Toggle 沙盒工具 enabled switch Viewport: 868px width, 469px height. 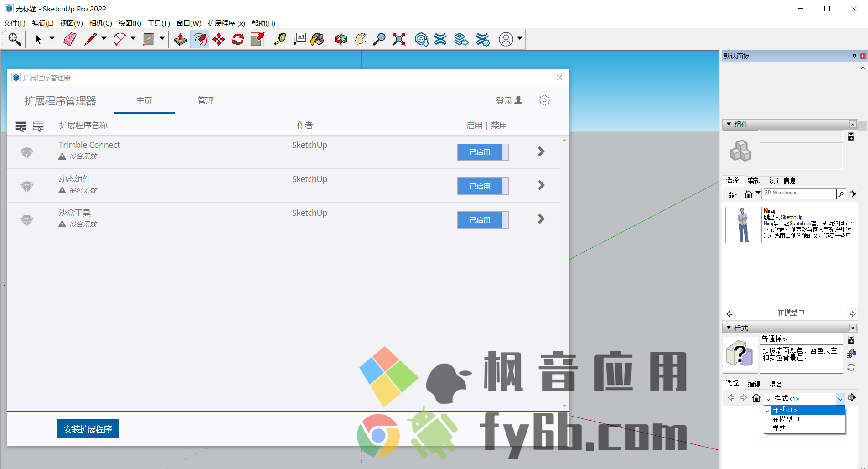483,220
